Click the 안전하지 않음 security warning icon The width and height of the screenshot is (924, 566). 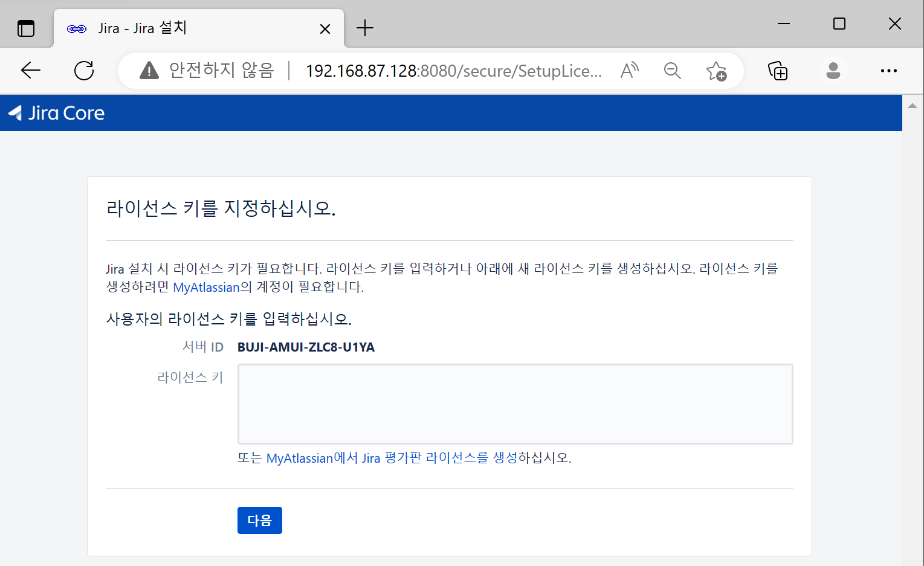149,71
